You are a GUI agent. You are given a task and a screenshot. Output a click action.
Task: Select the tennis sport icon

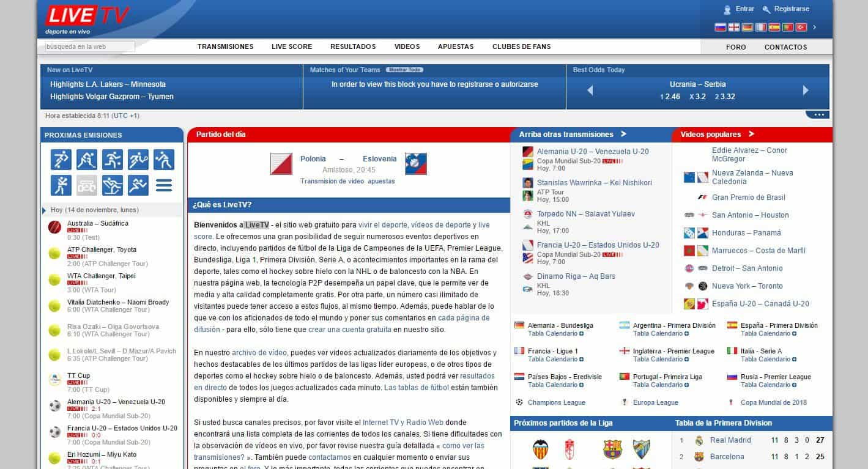tap(138, 160)
